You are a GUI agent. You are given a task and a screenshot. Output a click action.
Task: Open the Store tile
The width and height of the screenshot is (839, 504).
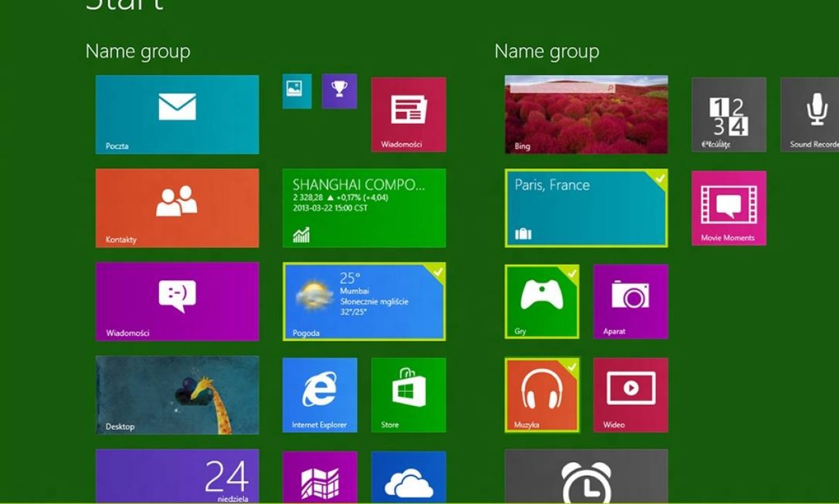pos(409,395)
